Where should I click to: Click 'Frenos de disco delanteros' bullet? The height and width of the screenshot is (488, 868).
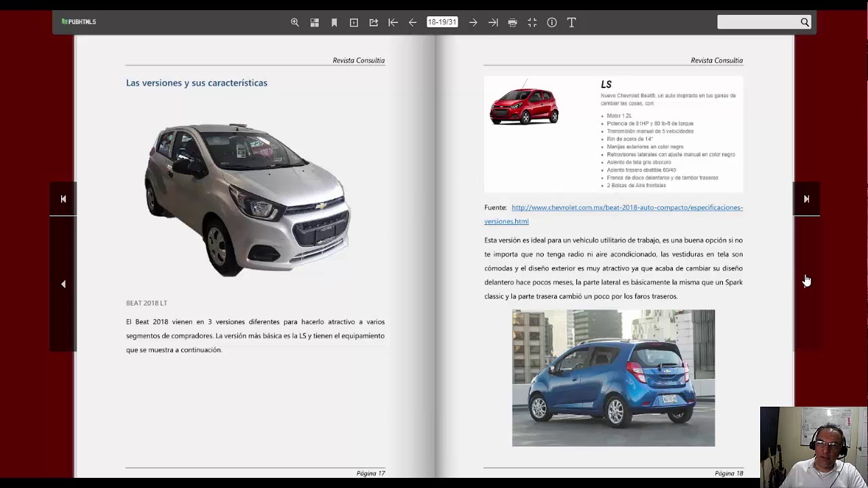click(x=663, y=178)
